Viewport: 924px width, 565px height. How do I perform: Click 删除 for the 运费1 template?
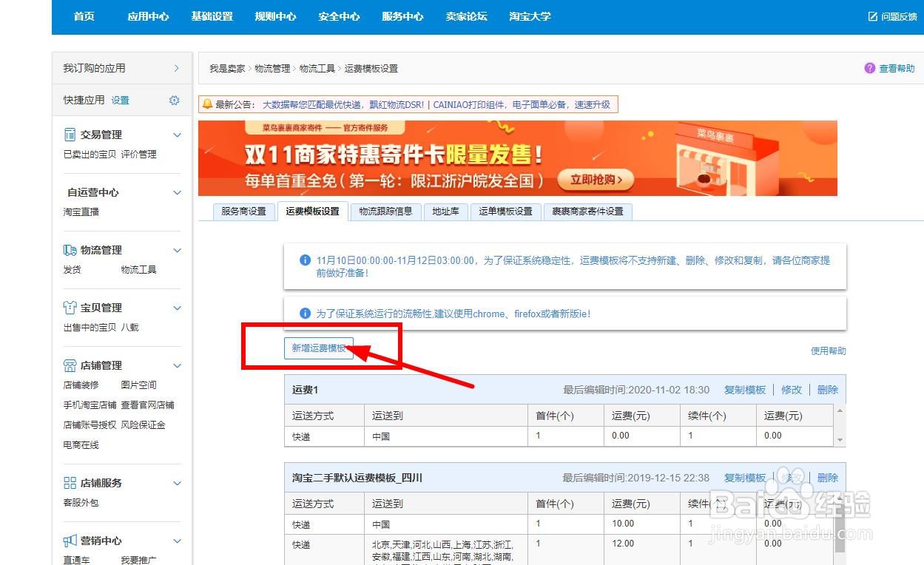click(827, 390)
